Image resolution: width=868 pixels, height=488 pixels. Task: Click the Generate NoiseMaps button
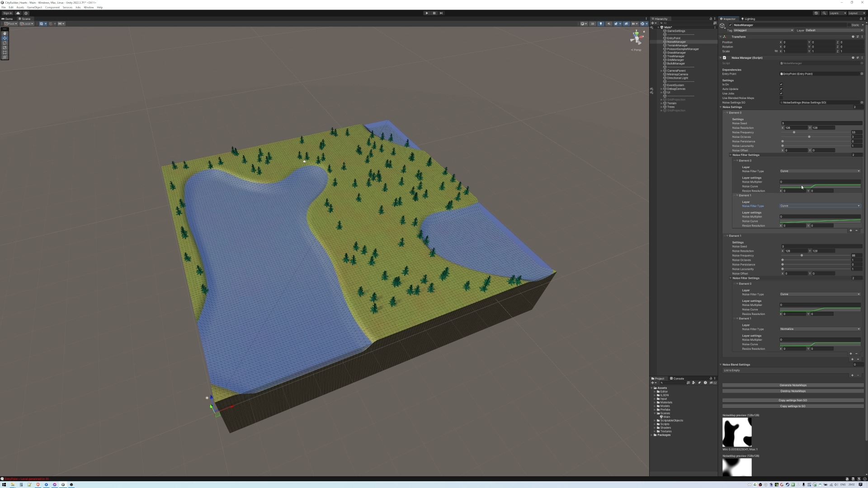[x=793, y=385]
